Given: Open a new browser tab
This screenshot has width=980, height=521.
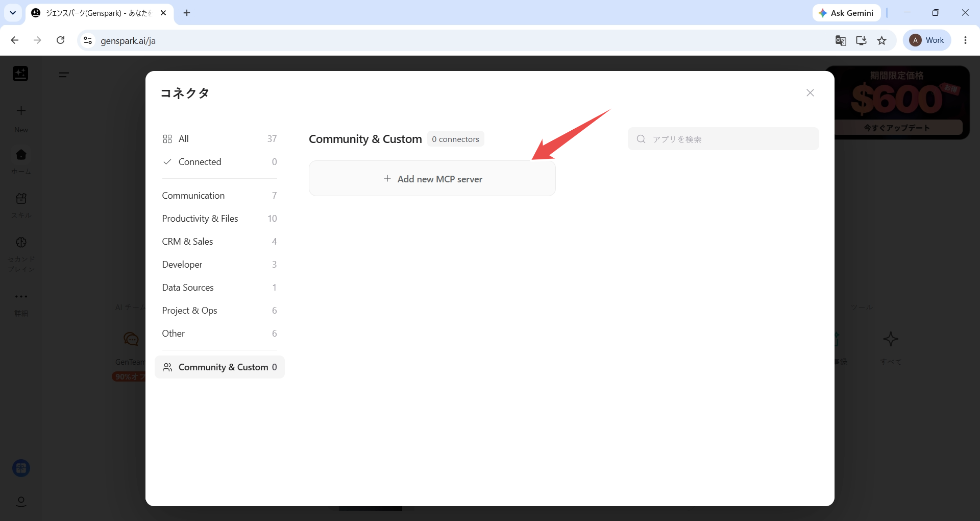Looking at the screenshot, I should 187,13.
